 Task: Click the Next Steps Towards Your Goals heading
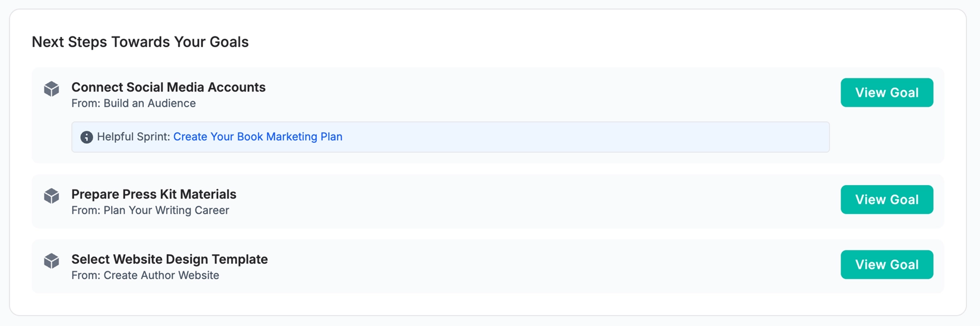click(140, 42)
